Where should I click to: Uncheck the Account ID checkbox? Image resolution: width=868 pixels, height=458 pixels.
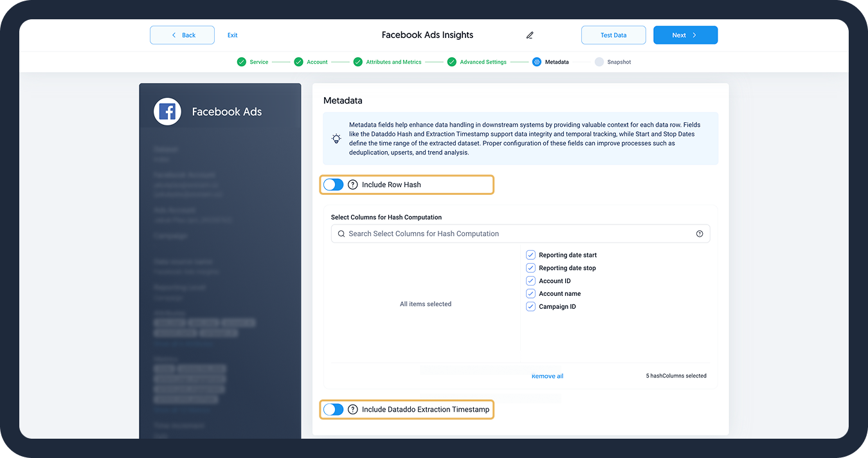click(x=530, y=280)
